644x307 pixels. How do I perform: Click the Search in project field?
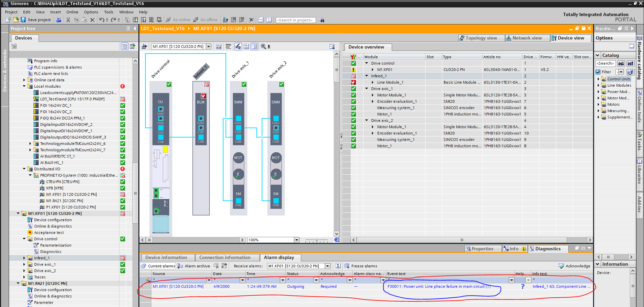coord(295,20)
